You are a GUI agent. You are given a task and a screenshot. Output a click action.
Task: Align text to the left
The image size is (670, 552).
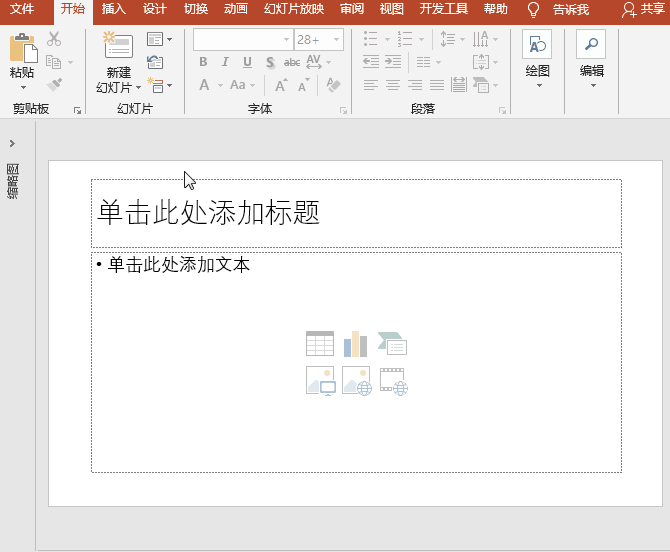pyautogui.click(x=370, y=85)
